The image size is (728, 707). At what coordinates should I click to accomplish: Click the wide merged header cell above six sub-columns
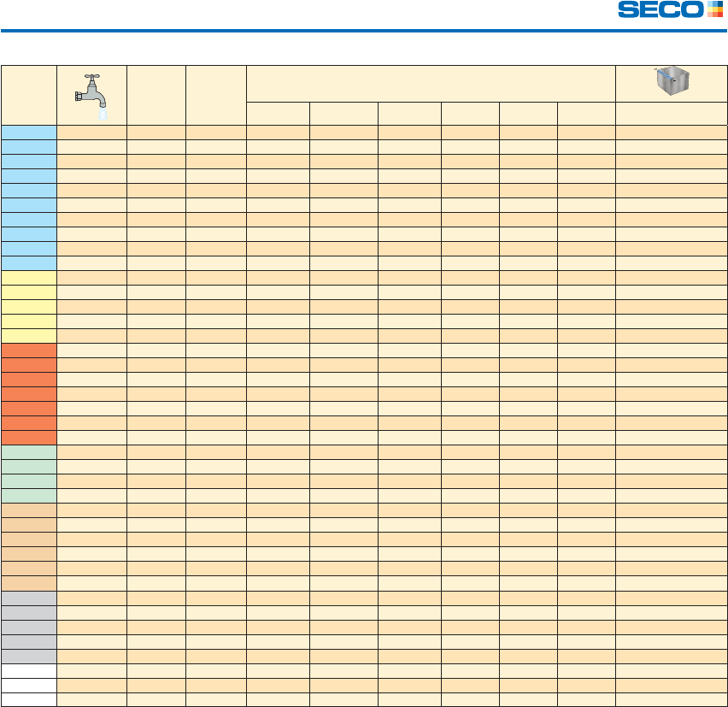click(431, 83)
